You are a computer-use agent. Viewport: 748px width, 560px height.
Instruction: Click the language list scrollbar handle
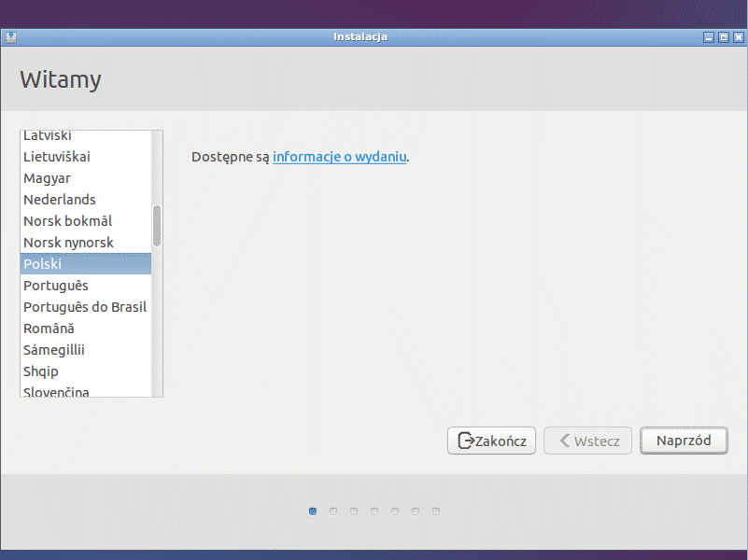(157, 226)
